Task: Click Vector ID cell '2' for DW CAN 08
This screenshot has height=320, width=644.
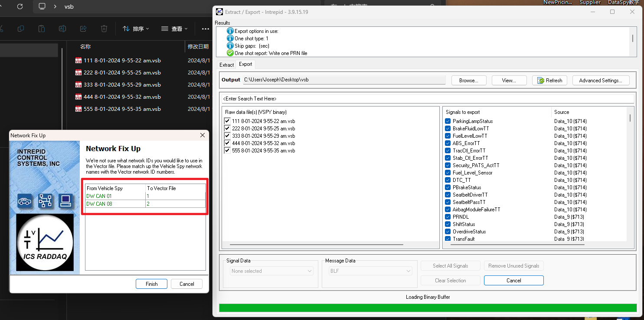Action: [x=175, y=204]
